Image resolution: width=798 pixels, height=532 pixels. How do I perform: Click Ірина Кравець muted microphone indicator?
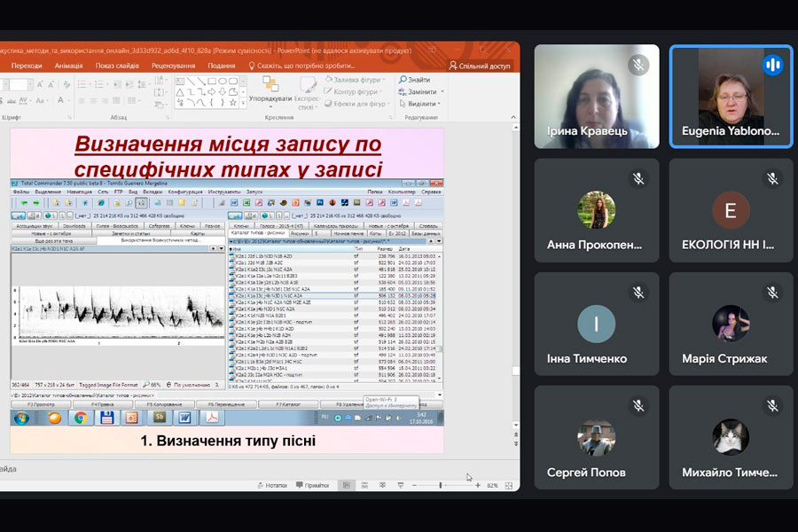(638, 65)
